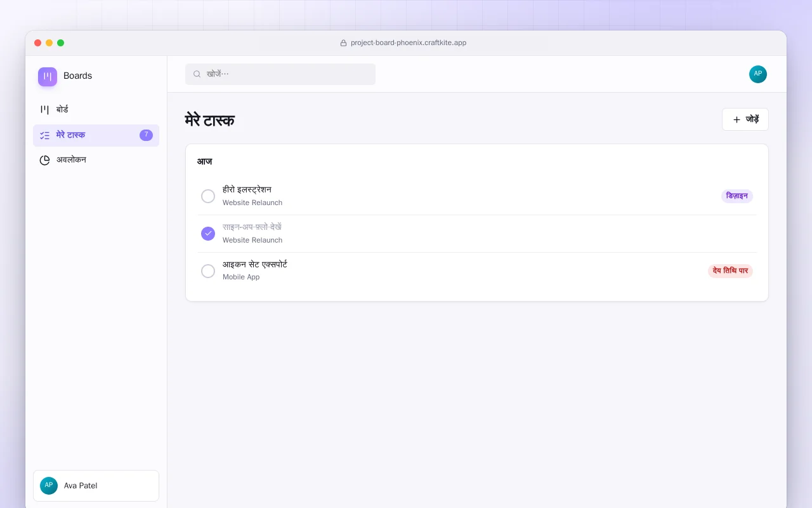
Task: Click the Boards app logo icon
Action: coord(48,77)
